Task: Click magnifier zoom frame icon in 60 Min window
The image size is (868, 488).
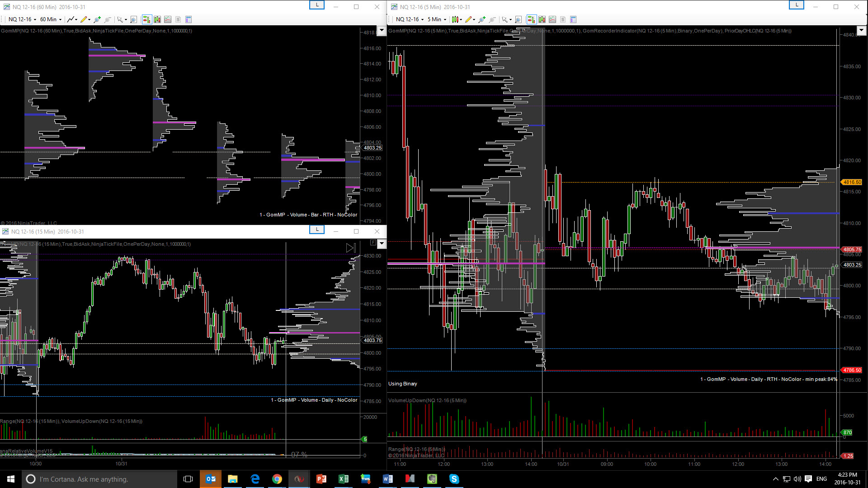Action: [x=133, y=19]
